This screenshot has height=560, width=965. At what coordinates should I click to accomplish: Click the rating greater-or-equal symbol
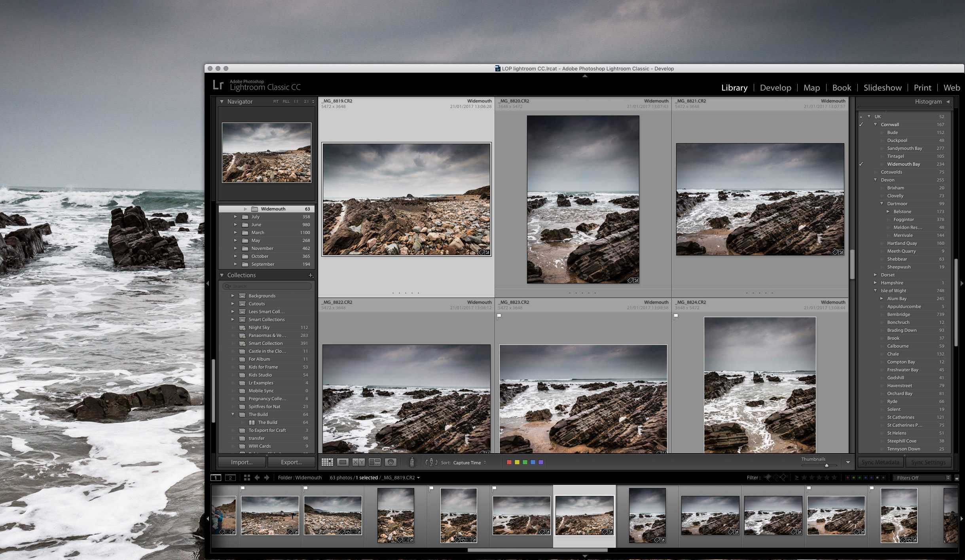pyautogui.click(x=796, y=478)
